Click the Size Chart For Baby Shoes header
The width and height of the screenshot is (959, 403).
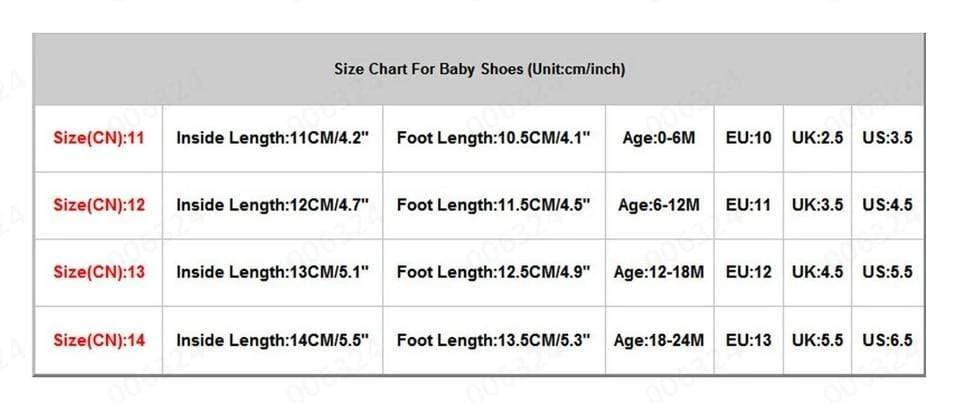(x=479, y=70)
